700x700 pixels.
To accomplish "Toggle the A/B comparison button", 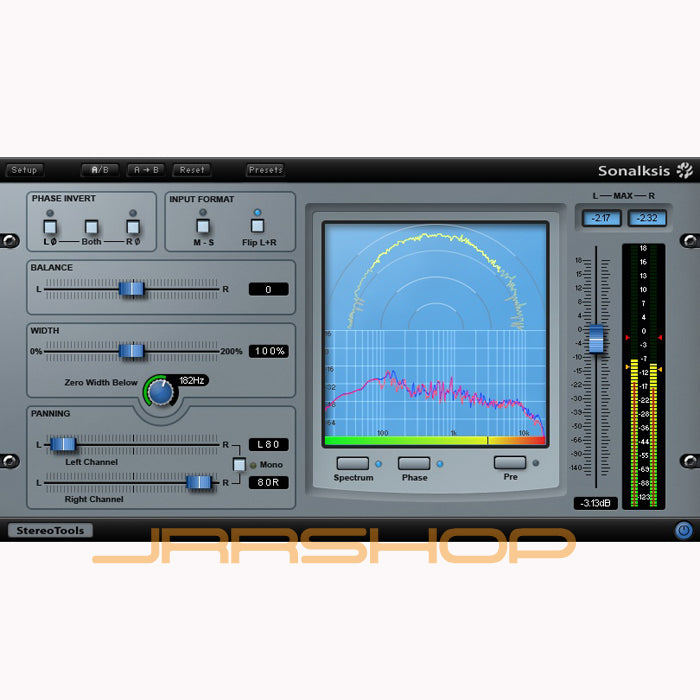I will (x=100, y=170).
